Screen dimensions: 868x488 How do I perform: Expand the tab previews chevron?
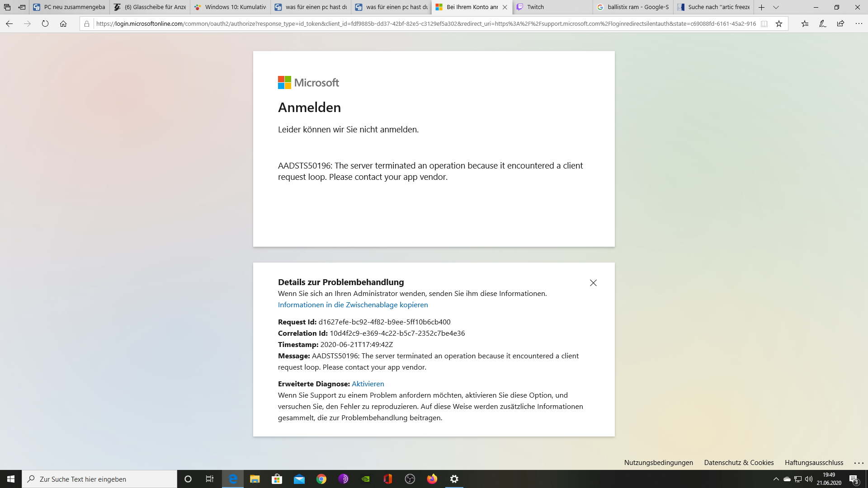[776, 7]
